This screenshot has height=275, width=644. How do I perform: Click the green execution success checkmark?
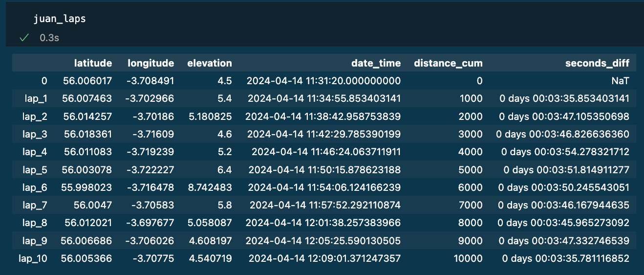pos(23,38)
